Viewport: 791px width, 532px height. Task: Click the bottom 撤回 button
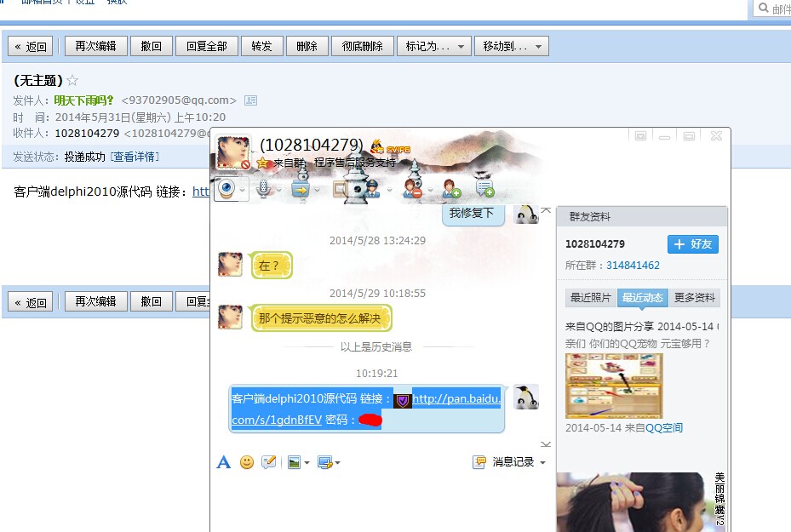pyautogui.click(x=152, y=301)
